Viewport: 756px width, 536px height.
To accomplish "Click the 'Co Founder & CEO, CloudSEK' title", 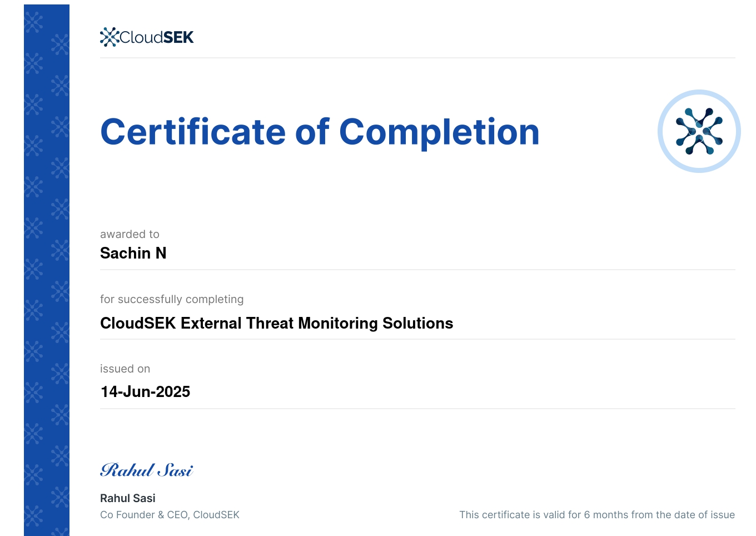I will click(170, 515).
